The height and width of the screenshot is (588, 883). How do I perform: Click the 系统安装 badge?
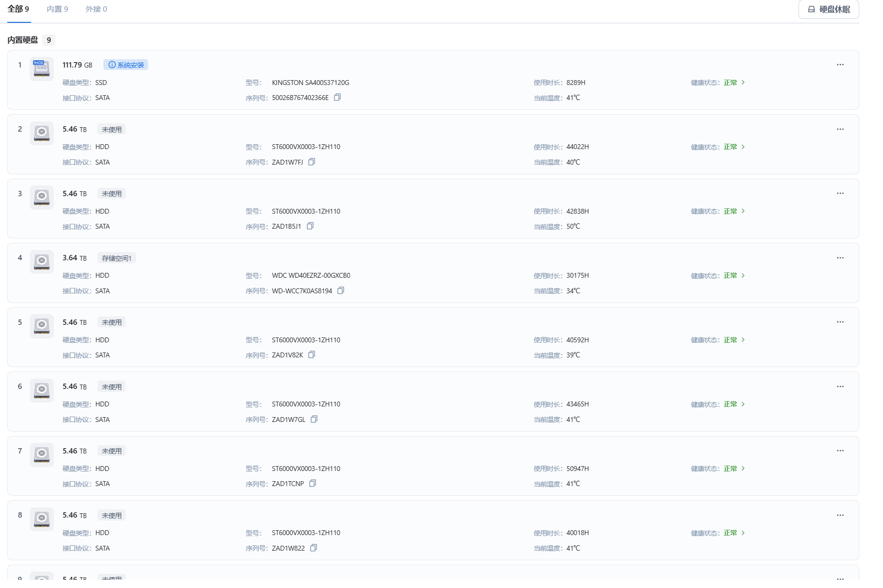tap(126, 65)
